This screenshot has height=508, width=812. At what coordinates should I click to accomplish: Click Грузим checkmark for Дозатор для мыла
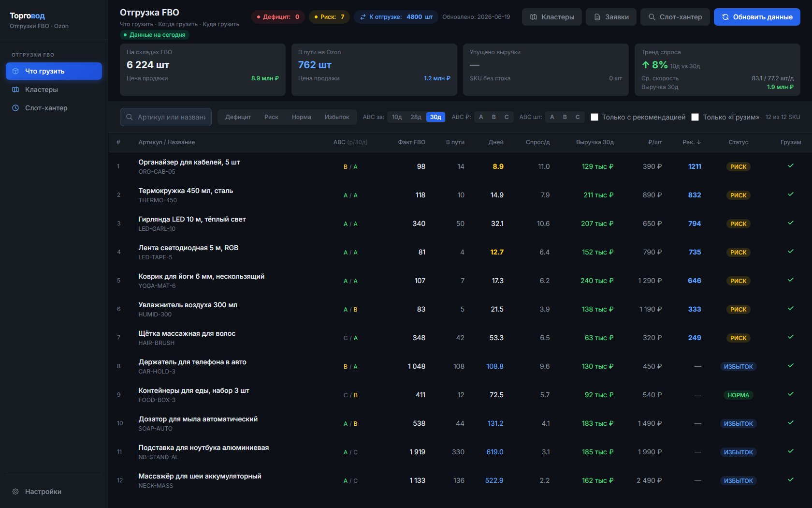tap(791, 423)
